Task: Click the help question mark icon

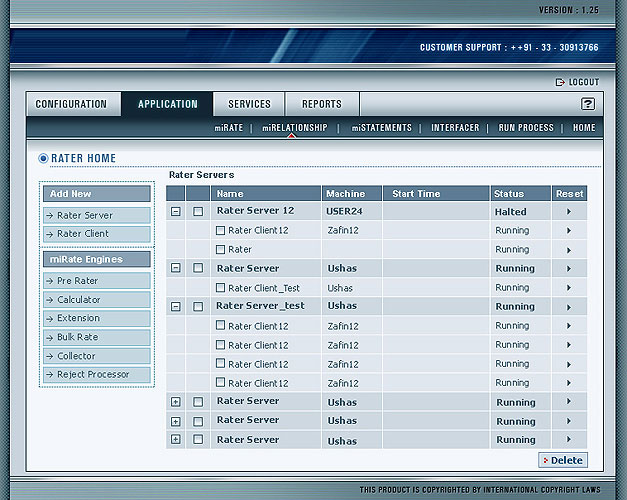Action: click(588, 104)
